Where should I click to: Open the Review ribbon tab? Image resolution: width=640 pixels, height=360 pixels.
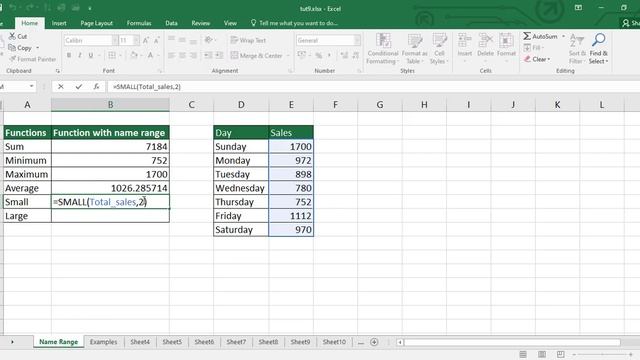[x=201, y=23]
